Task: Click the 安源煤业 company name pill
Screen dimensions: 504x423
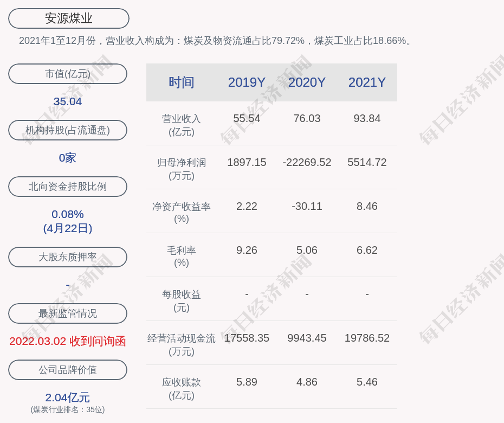Action: coord(69,18)
